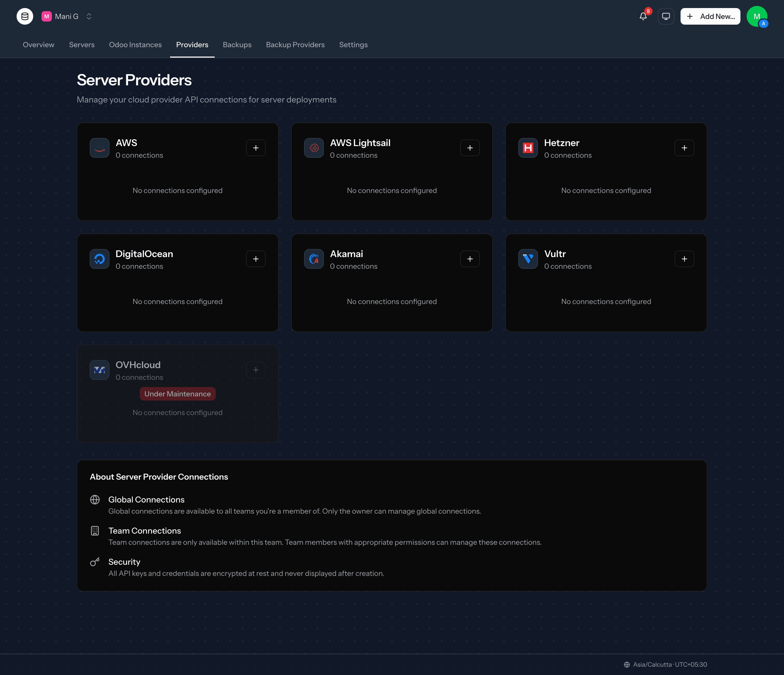
Task: Add a connection to AWS
Action: 256,148
